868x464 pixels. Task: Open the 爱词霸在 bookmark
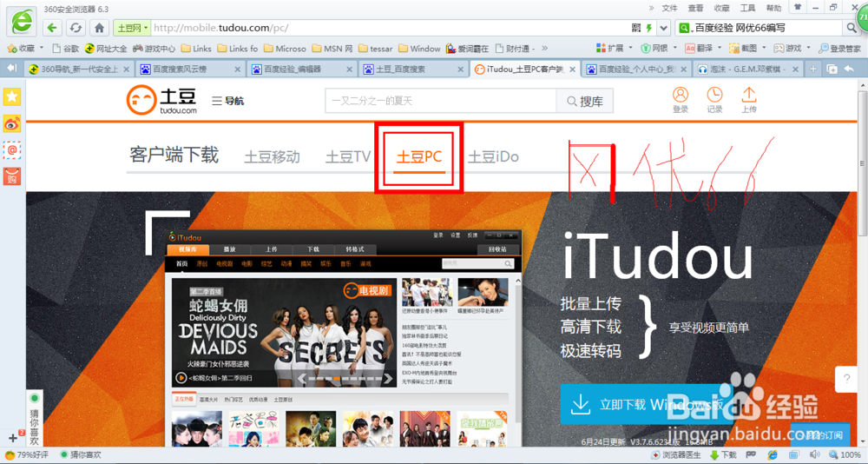point(468,49)
